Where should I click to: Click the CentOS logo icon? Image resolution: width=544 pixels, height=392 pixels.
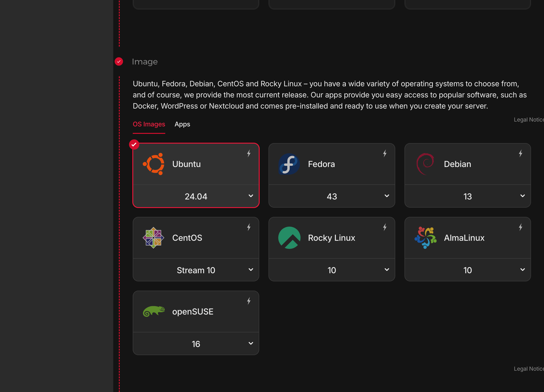(153, 238)
